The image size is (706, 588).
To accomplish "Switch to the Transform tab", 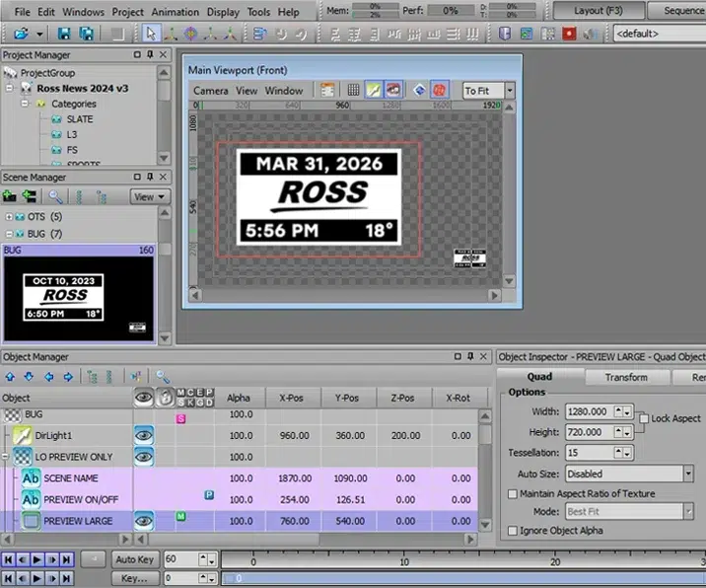I will (626, 377).
